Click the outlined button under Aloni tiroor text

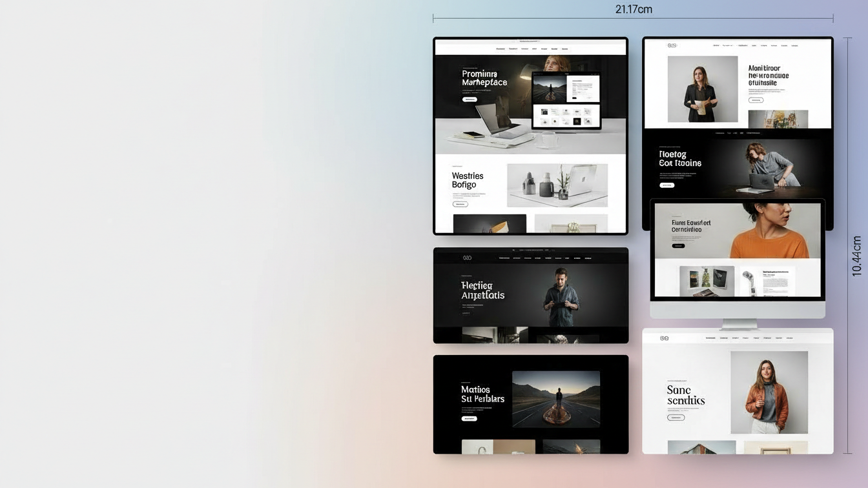[x=756, y=100]
